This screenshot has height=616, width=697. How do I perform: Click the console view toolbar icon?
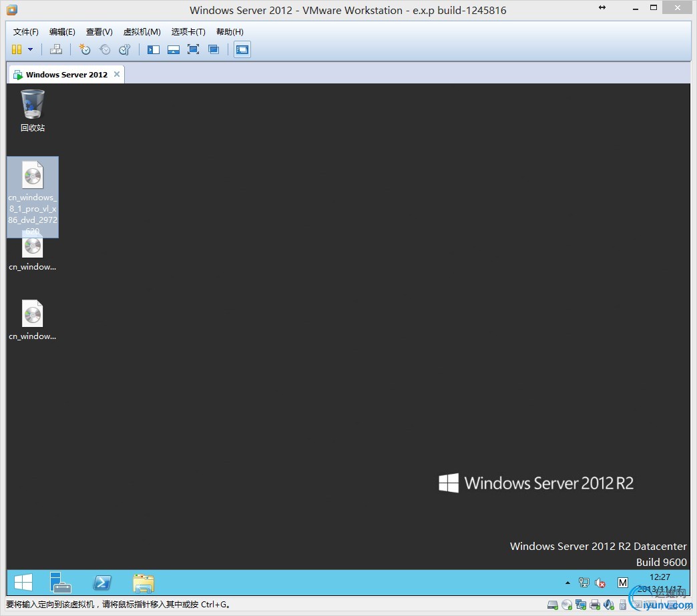pos(242,49)
